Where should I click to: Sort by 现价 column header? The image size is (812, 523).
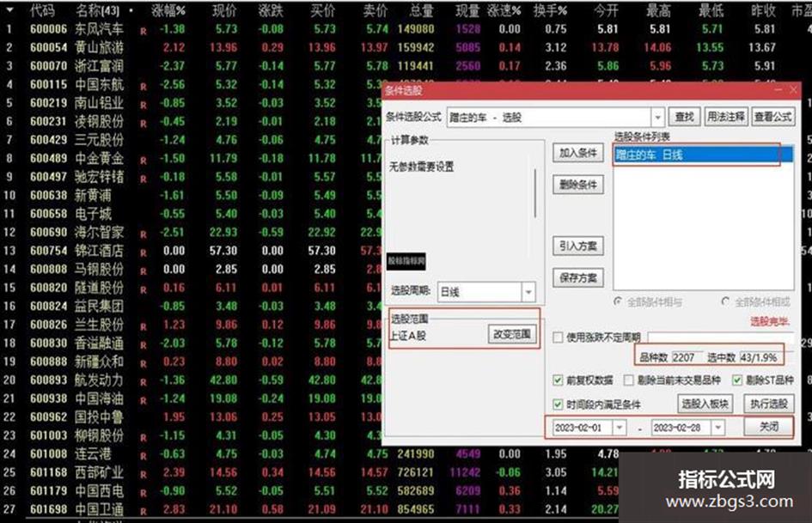click(x=224, y=9)
